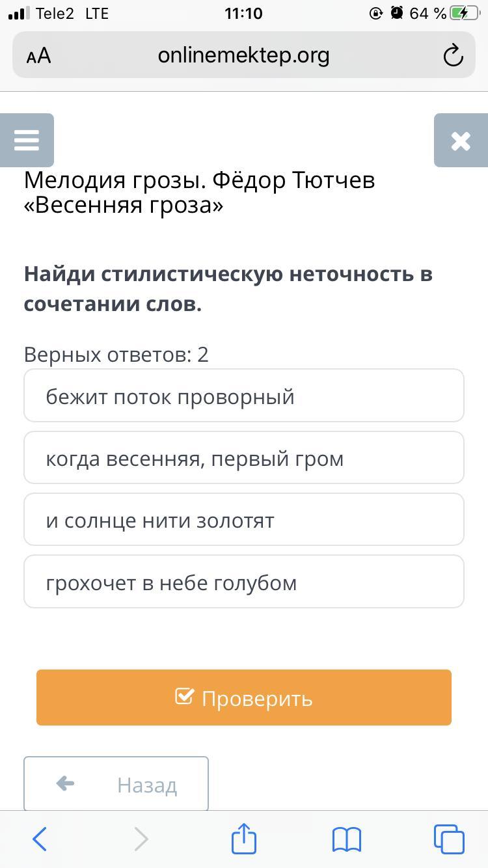
Task: Open the bookmarks book icon
Action: pos(346,839)
